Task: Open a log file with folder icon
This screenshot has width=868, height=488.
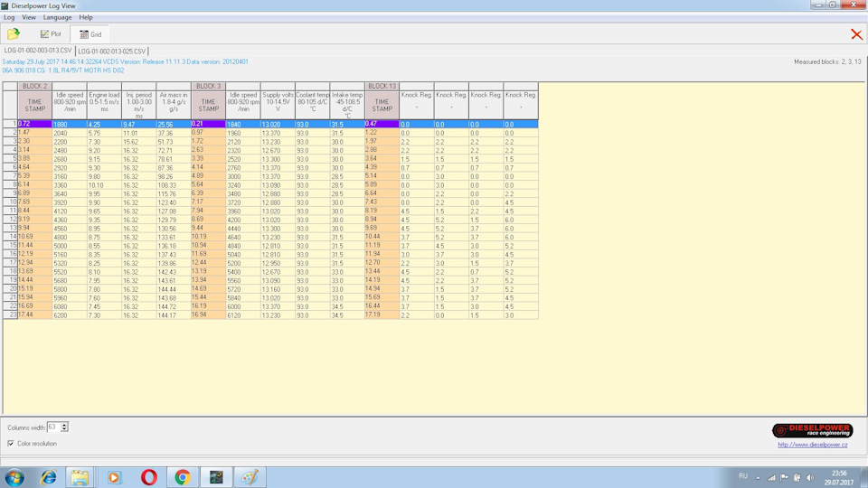Action: click(14, 33)
